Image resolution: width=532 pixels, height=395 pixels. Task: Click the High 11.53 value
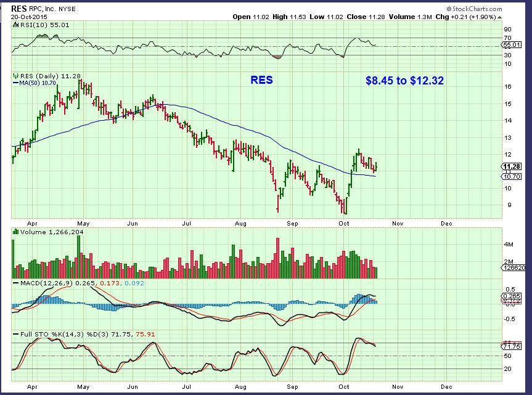pyautogui.click(x=289, y=17)
